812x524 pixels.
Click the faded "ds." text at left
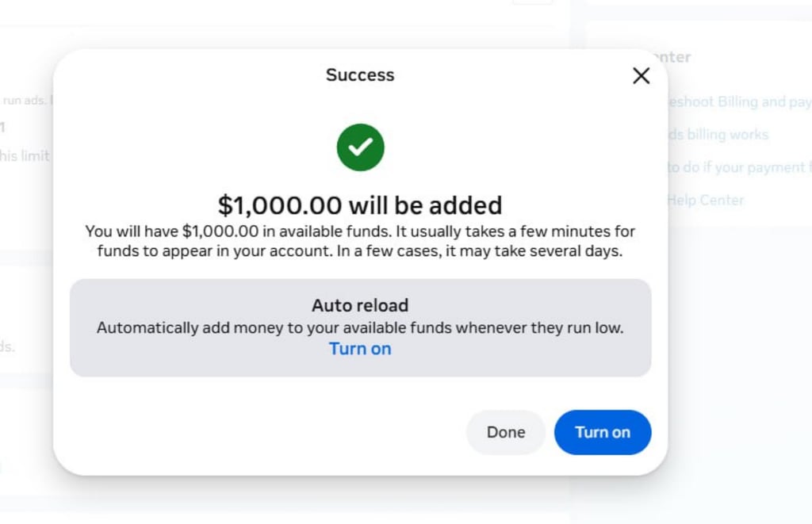pyautogui.click(x=7, y=346)
